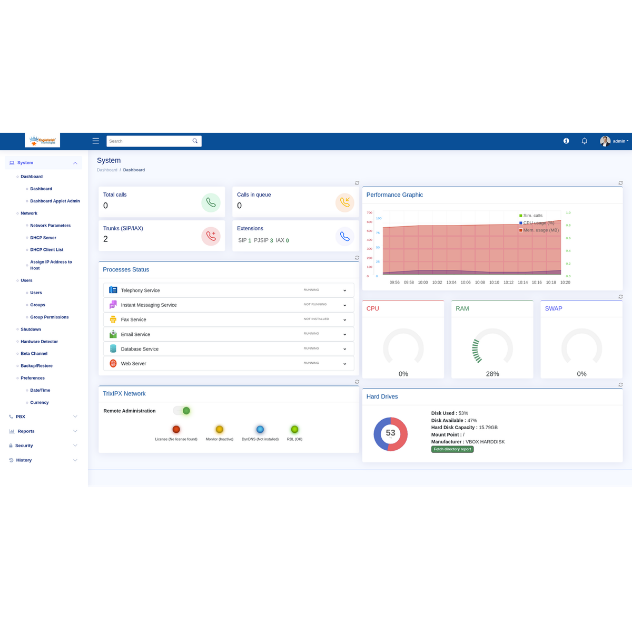Open Hardware Detector in sidebar
Image resolution: width=632 pixels, height=621 pixels.
coord(39,341)
